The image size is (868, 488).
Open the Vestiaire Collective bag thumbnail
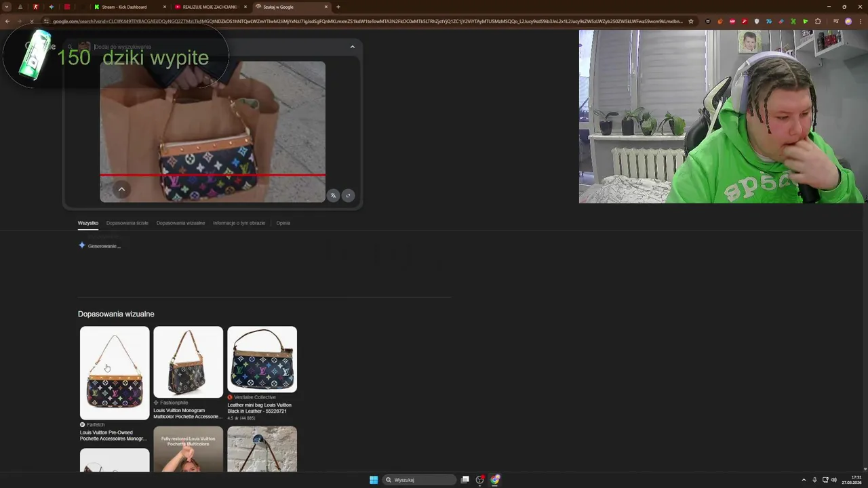pyautogui.click(x=262, y=359)
